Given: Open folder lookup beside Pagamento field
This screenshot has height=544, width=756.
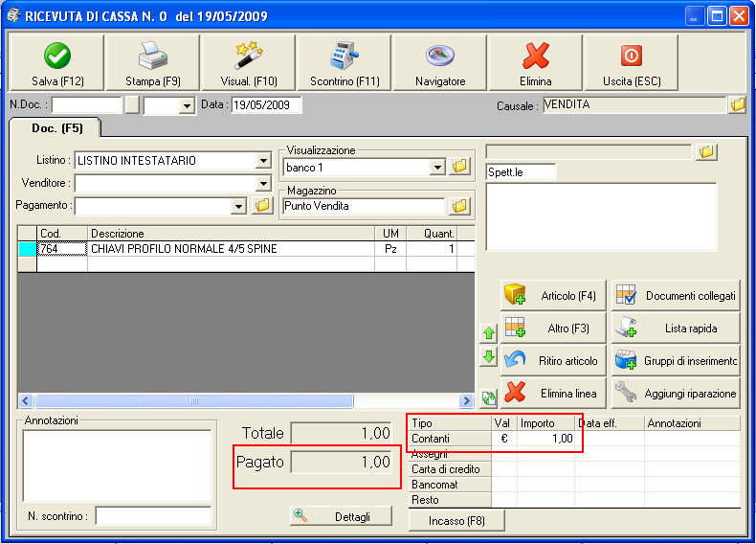Looking at the screenshot, I should pos(263,206).
